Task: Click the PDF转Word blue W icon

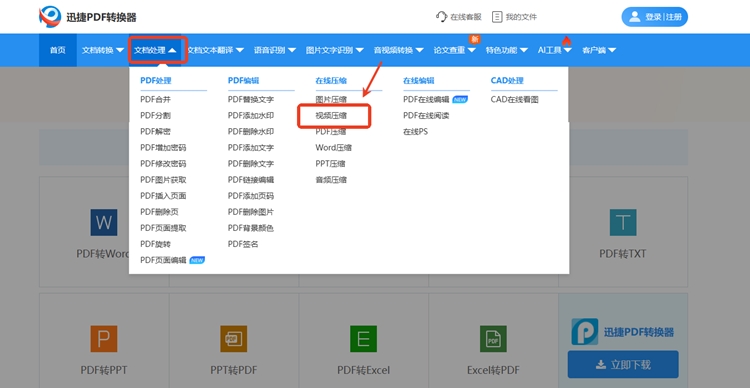Action: pos(104,222)
